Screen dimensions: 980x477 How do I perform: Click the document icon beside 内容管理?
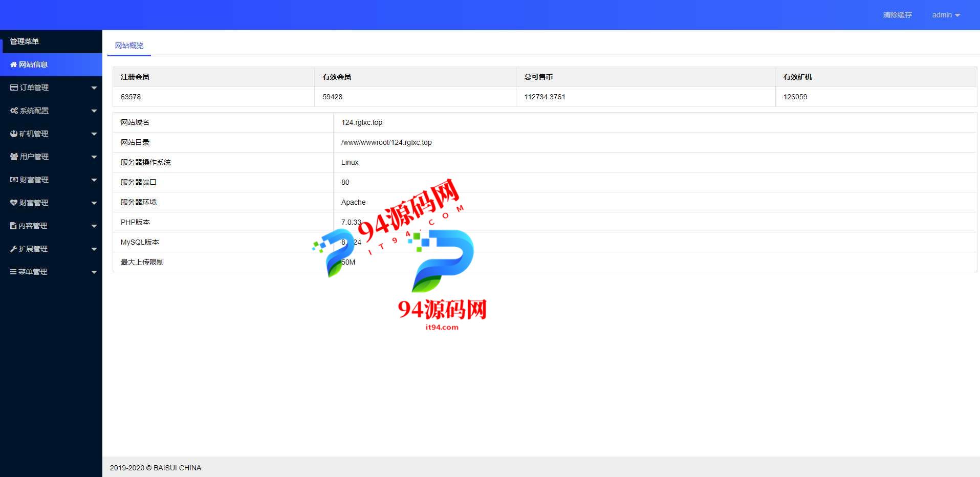click(13, 226)
